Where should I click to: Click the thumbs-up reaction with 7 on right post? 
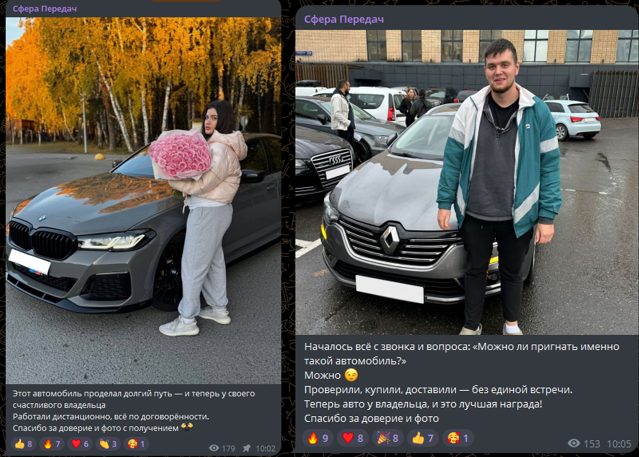(x=423, y=438)
